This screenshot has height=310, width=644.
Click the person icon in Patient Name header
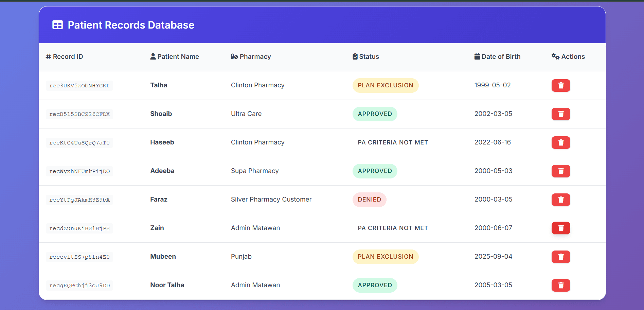pos(153,56)
